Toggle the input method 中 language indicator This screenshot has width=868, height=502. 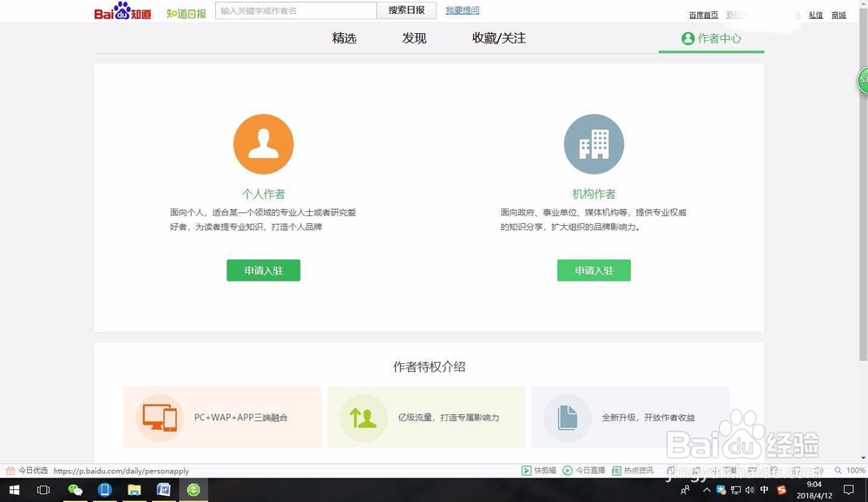click(764, 489)
